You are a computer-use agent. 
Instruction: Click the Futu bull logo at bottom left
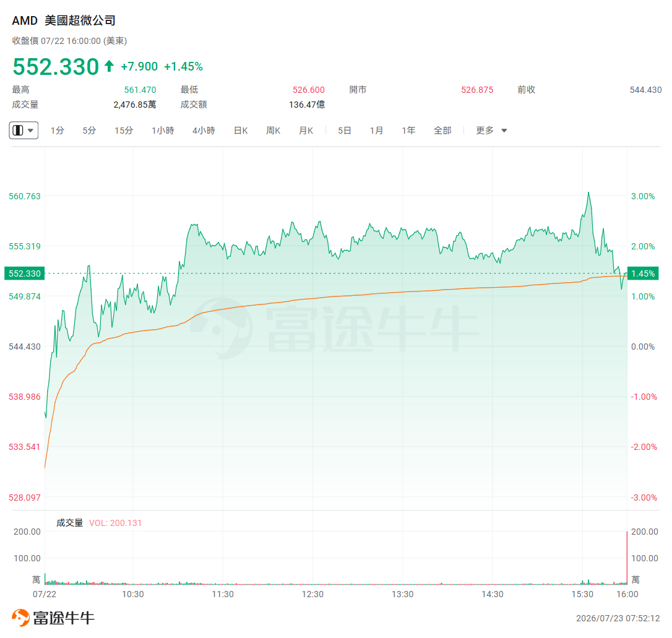pyautogui.click(x=20, y=618)
